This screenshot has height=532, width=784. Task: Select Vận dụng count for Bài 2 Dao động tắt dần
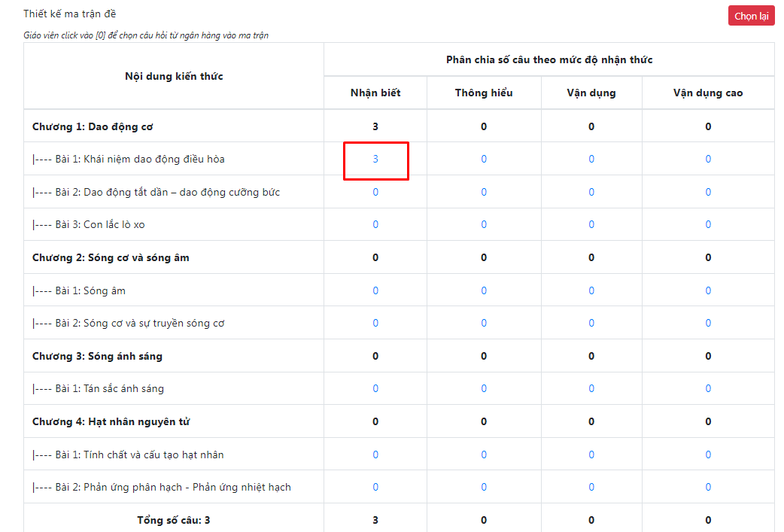click(591, 192)
